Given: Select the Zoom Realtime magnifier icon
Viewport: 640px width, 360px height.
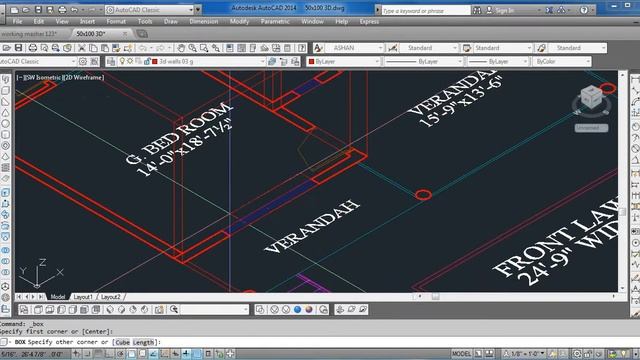Looking at the screenshot, I should pyautogui.click(x=192, y=48).
